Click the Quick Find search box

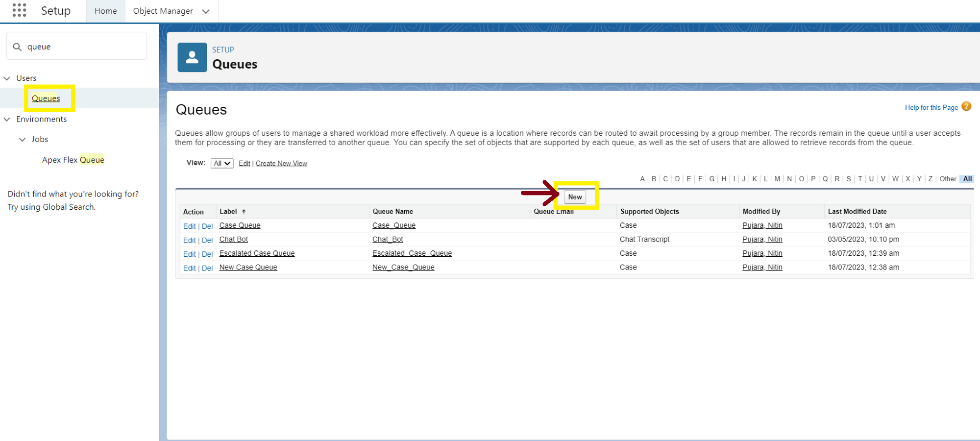pos(77,46)
